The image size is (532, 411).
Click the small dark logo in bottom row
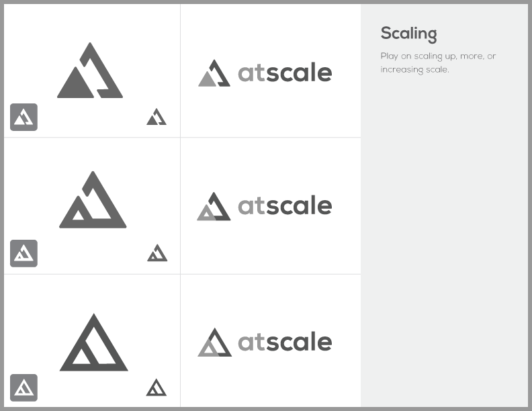[157, 387]
